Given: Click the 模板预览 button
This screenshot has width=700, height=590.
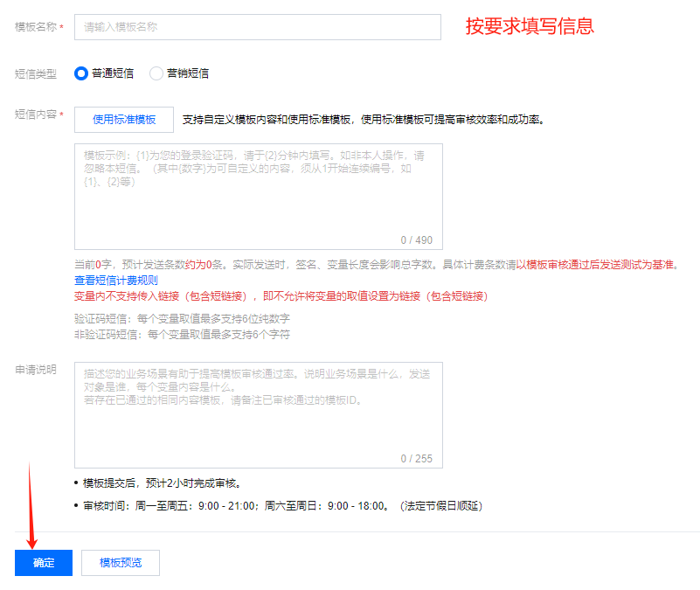Looking at the screenshot, I should [x=121, y=563].
